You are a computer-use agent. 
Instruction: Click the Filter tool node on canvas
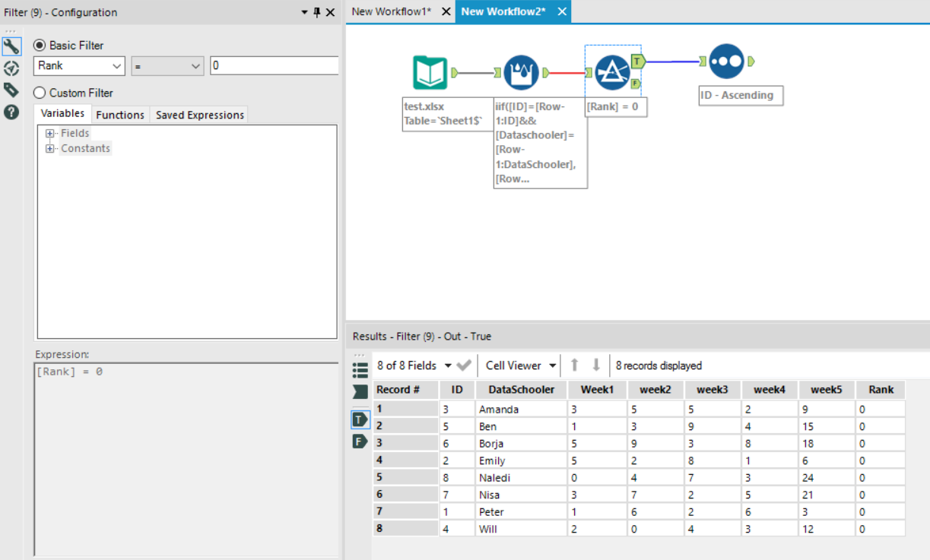612,73
